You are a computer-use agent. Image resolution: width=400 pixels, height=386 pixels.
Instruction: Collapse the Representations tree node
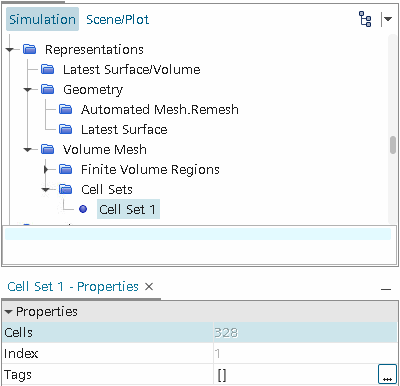point(10,50)
